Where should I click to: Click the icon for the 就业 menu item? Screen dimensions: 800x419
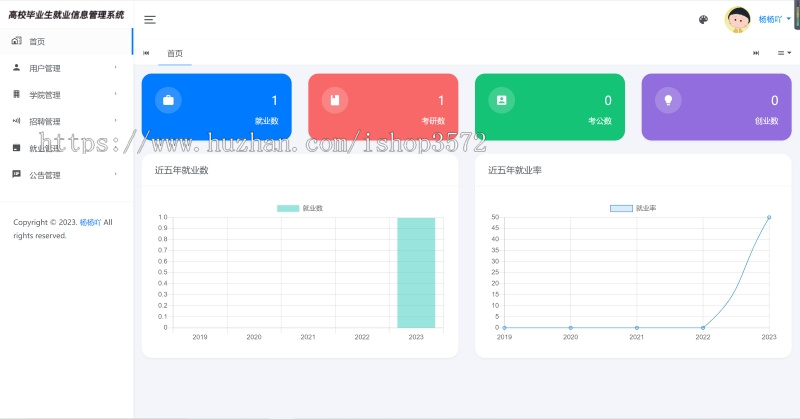(x=16, y=148)
